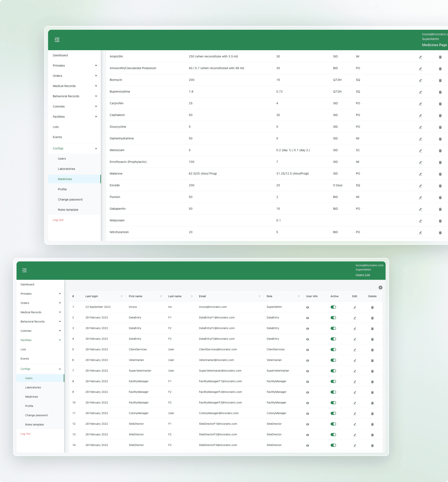
Task: Toggle Active switch for Incora user
Action: coord(333,307)
